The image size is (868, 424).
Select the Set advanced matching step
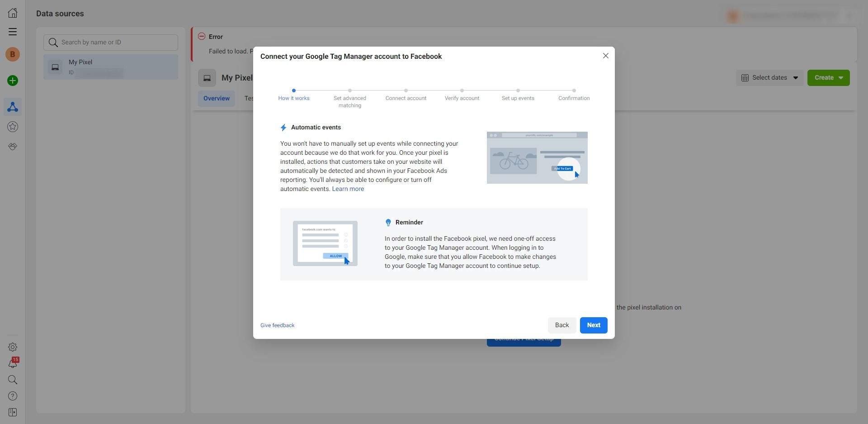[x=350, y=99]
